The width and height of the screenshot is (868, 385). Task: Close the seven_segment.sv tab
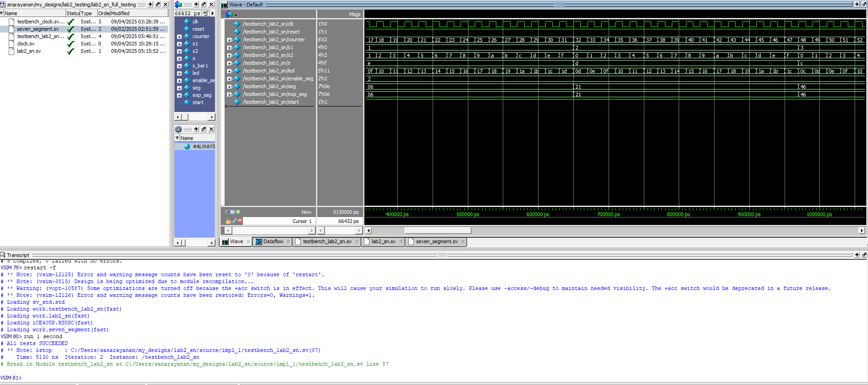coord(463,241)
